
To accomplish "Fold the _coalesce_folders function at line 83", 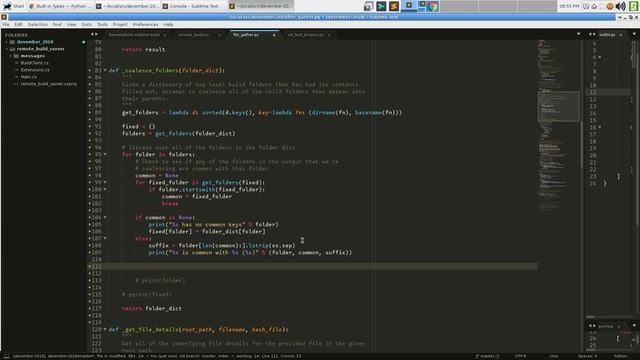I will click(105, 70).
